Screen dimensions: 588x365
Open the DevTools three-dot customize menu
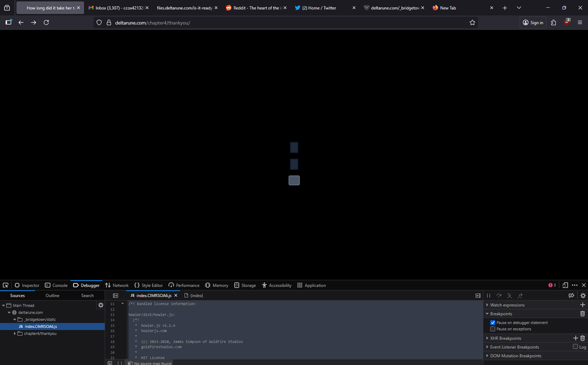(x=574, y=285)
